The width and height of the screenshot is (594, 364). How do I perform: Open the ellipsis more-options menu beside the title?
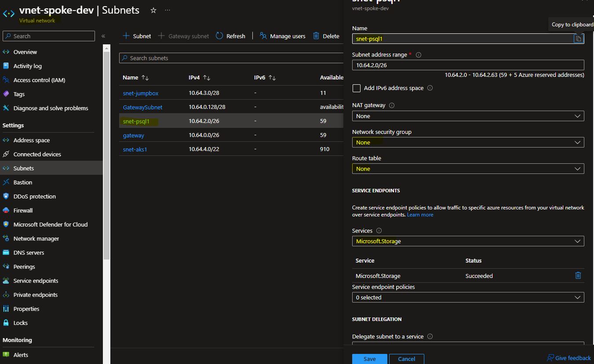click(168, 10)
